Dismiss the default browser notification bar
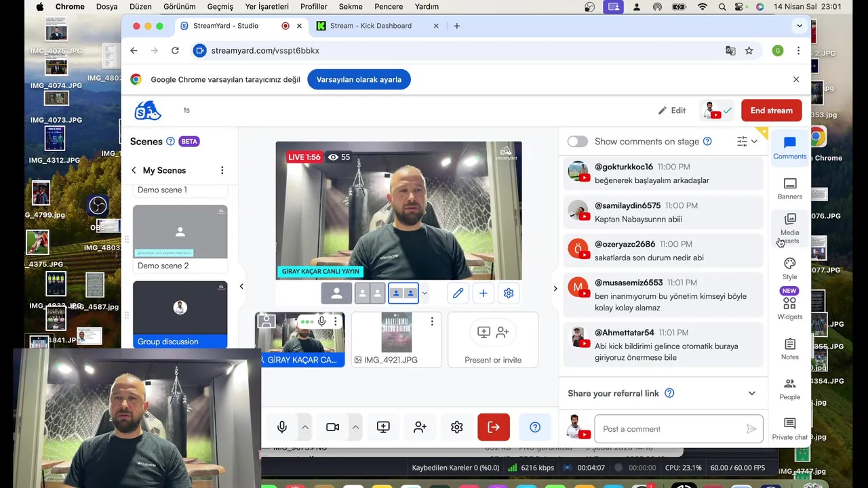 tap(796, 79)
